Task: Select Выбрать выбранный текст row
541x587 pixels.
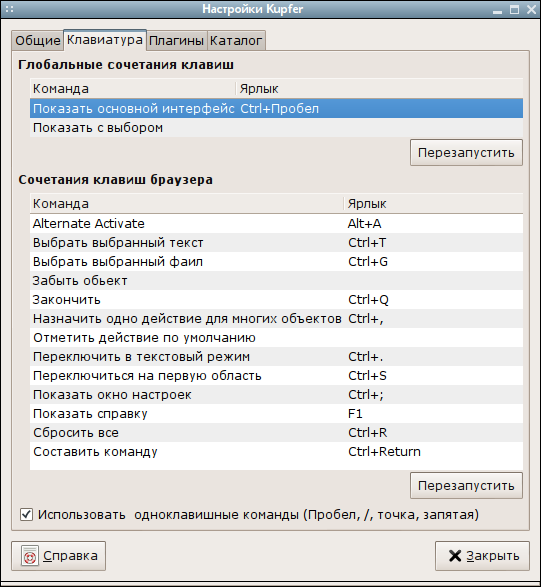Action: click(x=276, y=243)
